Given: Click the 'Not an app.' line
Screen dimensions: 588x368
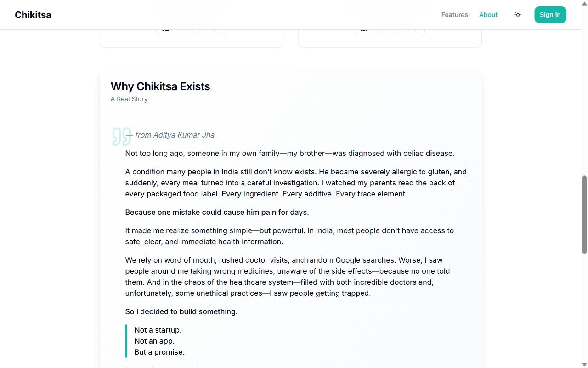Looking at the screenshot, I should pos(154,341).
